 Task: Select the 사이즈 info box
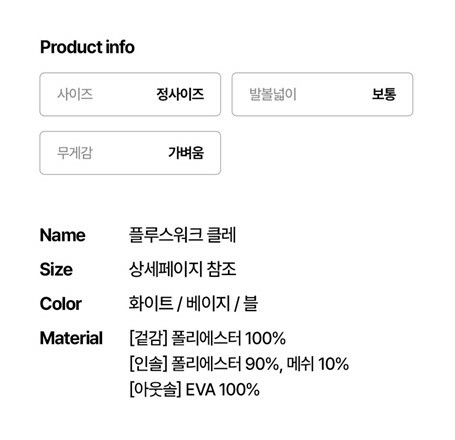(x=130, y=94)
